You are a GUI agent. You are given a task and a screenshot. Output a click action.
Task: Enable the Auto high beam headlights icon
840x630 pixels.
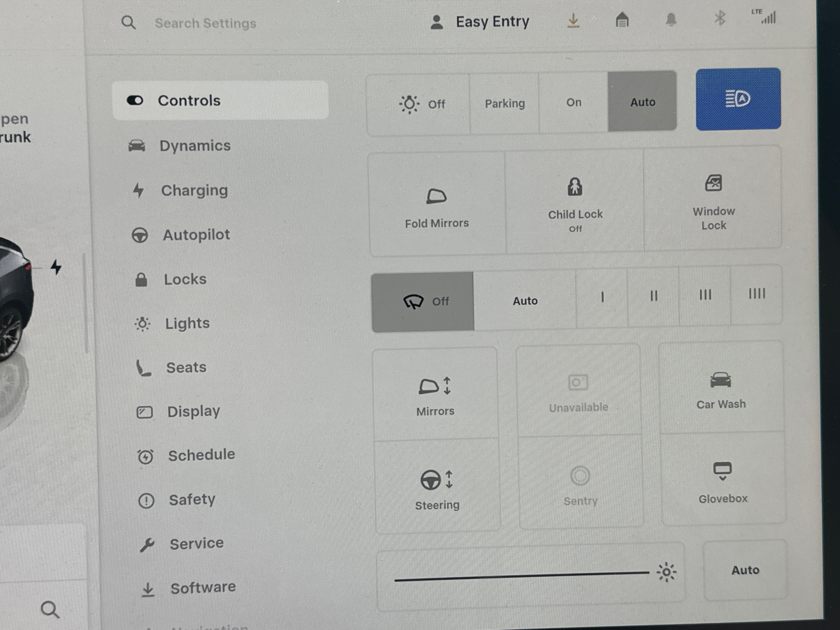(x=737, y=99)
